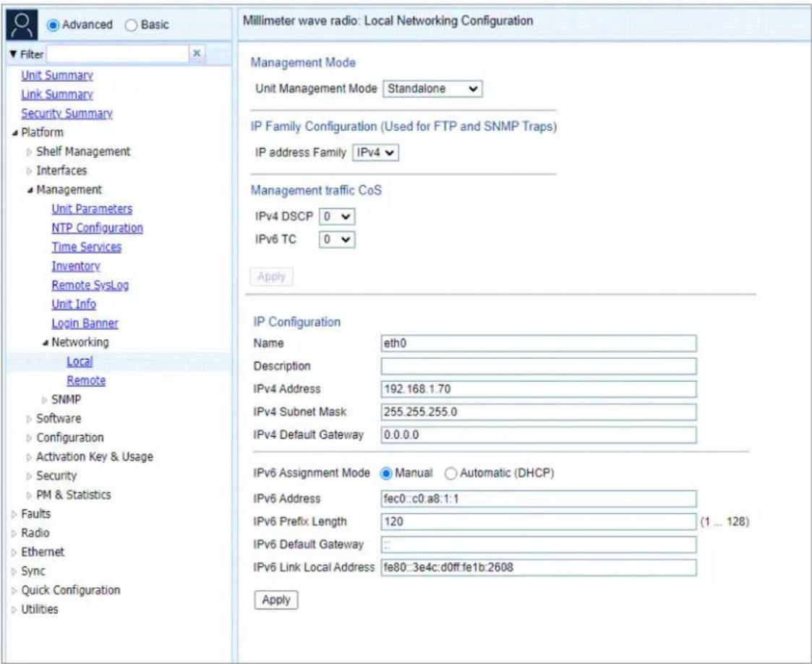The image size is (812, 664).
Task: Open IPv4 DSCP dropdown
Action: click(337, 216)
